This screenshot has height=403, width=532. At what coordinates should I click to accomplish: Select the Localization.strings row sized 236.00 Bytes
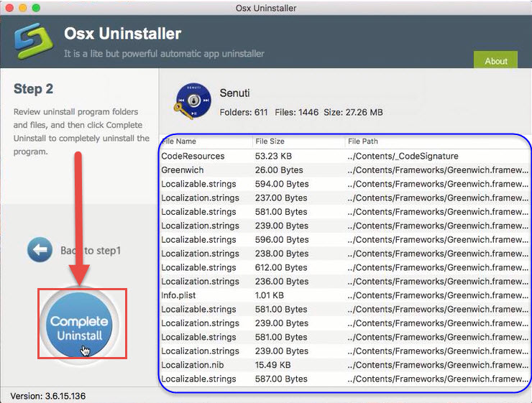point(200,282)
